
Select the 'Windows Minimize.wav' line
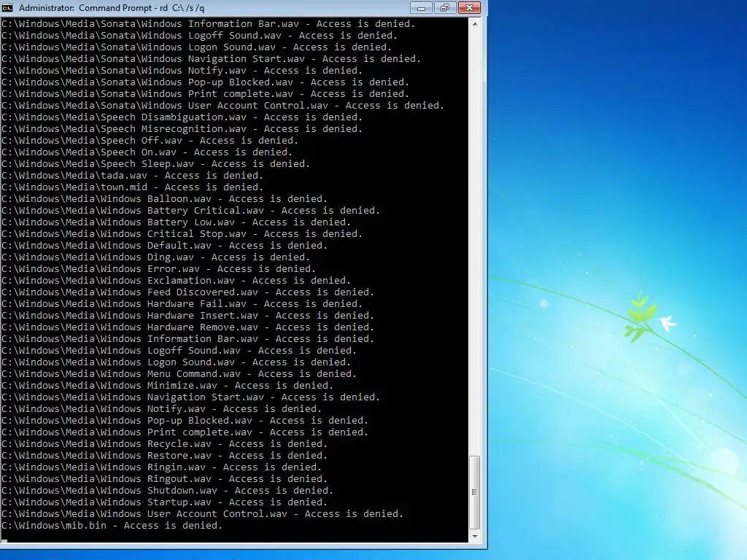[167, 386]
